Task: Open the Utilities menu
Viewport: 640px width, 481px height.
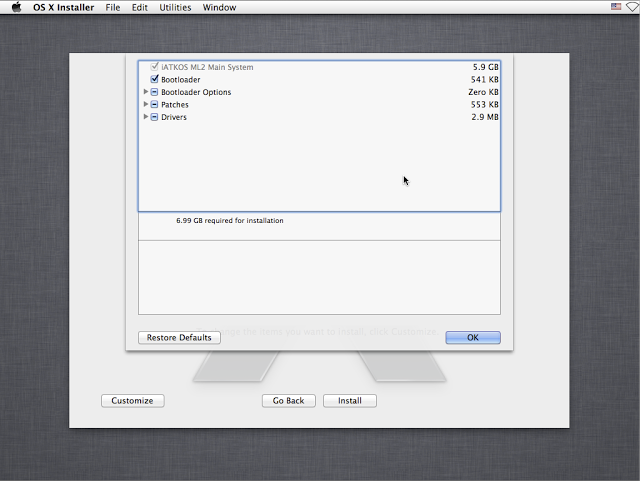Action: [175, 7]
